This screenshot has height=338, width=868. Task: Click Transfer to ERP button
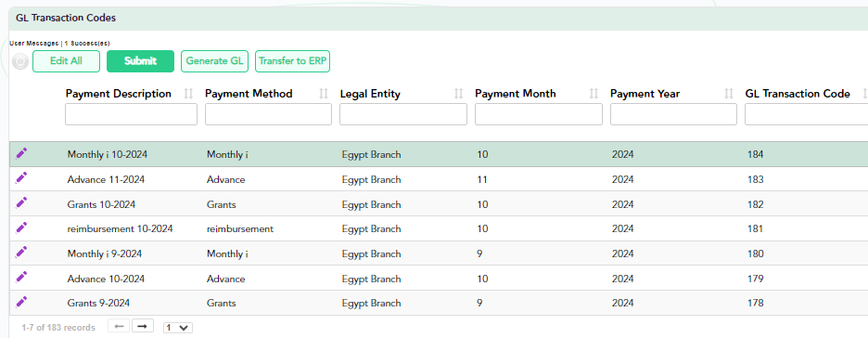(x=292, y=61)
